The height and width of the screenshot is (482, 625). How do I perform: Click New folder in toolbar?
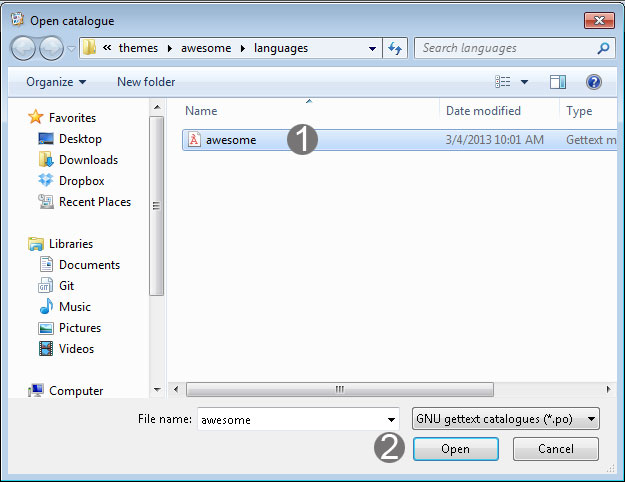tap(146, 82)
